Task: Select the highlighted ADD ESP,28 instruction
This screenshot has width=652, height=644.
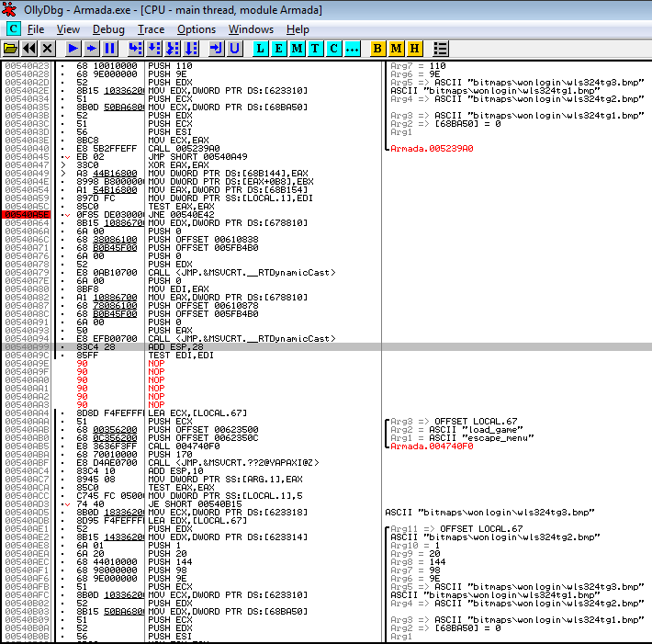Action: coord(176,347)
